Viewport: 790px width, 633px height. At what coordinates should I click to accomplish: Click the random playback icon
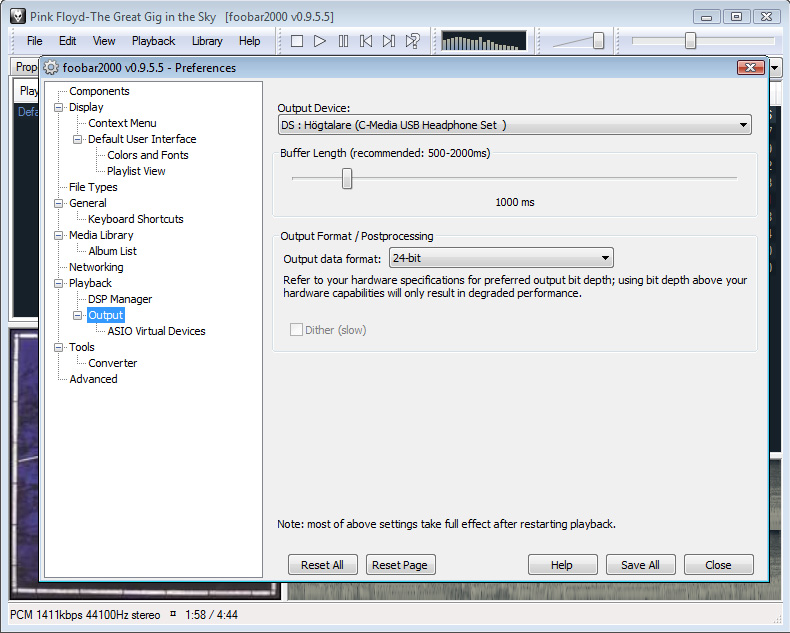[412, 41]
